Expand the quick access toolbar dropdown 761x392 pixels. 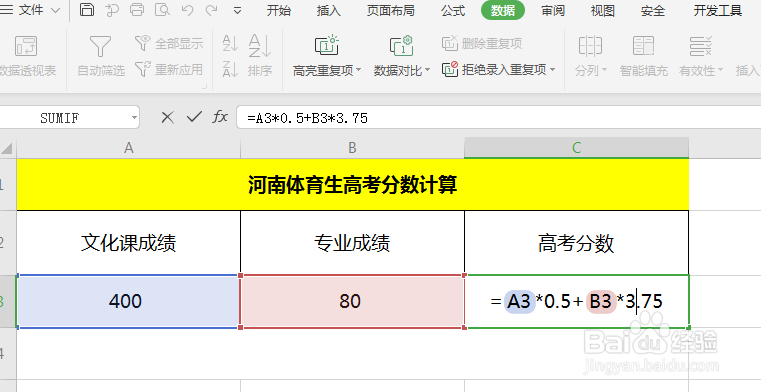237,10
